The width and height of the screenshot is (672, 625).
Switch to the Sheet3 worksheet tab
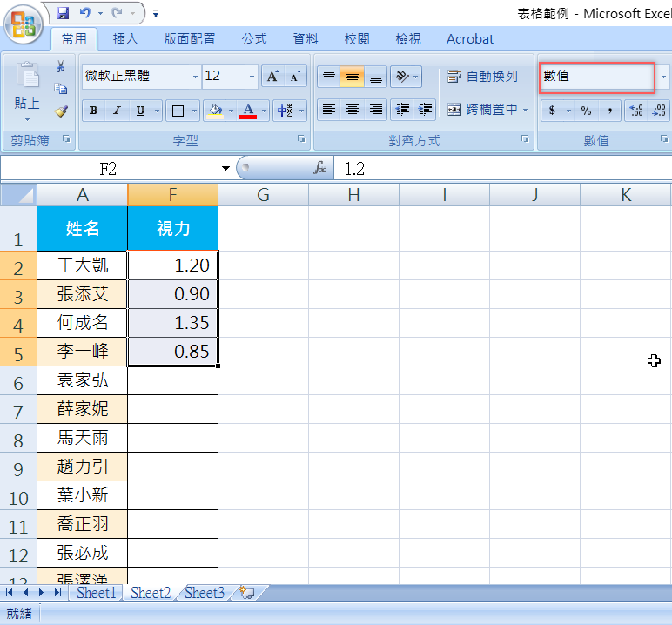click(205, 593)
